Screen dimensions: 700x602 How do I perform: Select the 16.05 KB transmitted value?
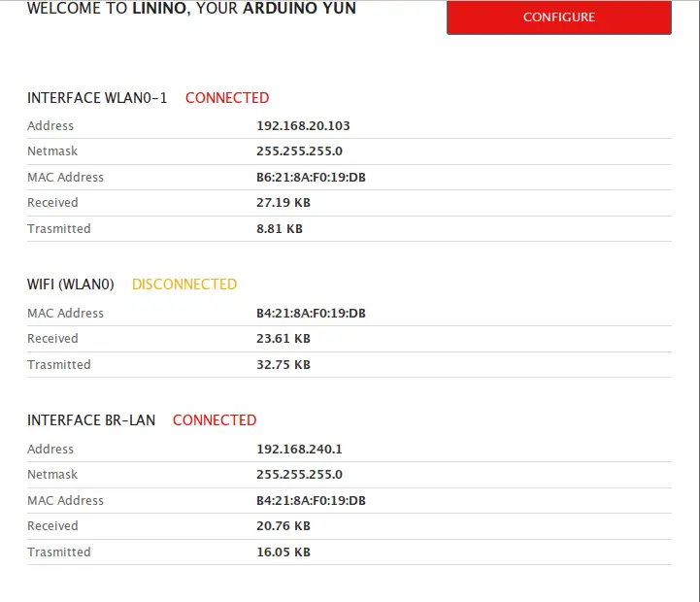coord(283,552)
